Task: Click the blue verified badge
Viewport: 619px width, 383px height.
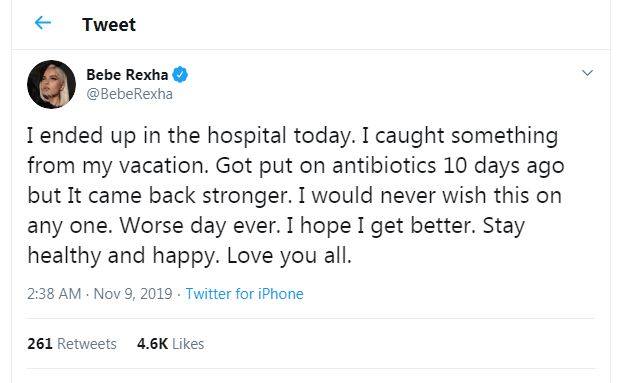Action: [x=180, y=74]
